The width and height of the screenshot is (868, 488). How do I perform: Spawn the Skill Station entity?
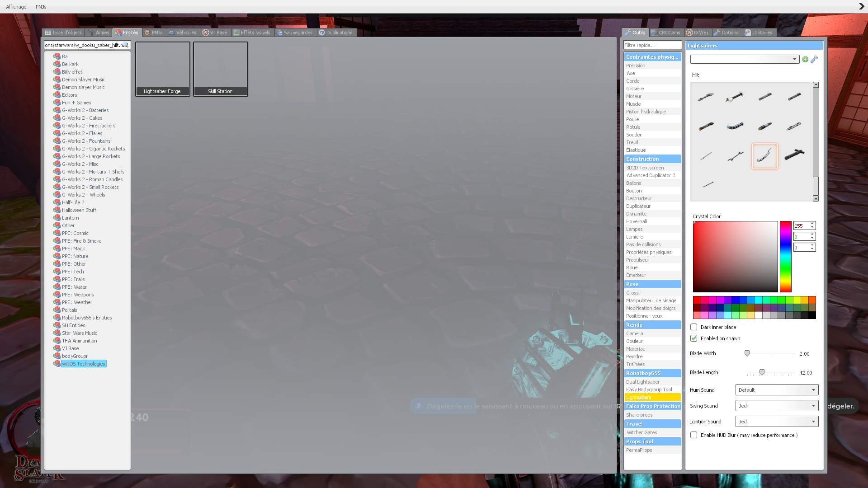(220, 69)
